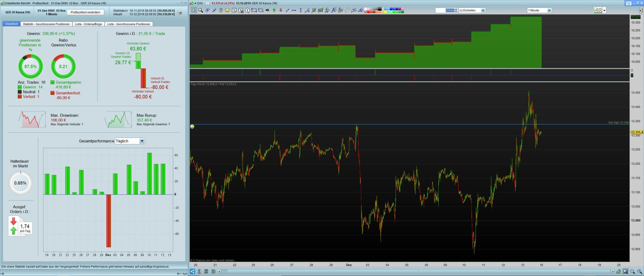Zoom in the chart horizontally

[x=640, y=271]
